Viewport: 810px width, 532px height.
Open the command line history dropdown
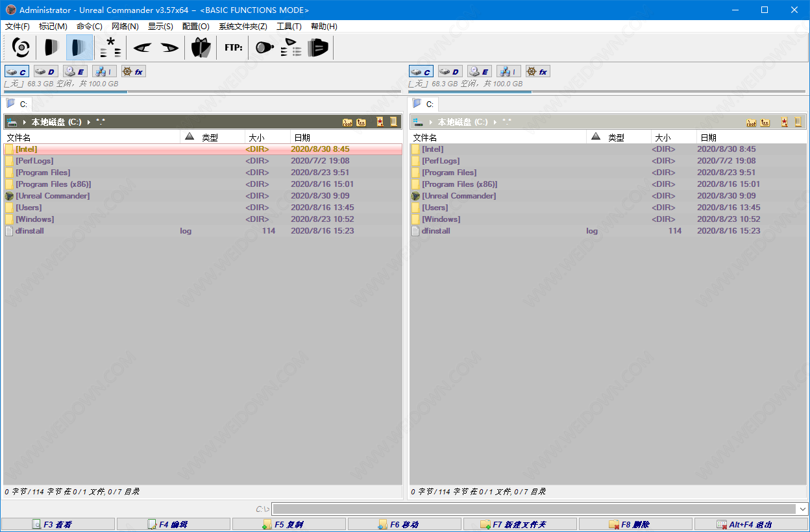803,509
